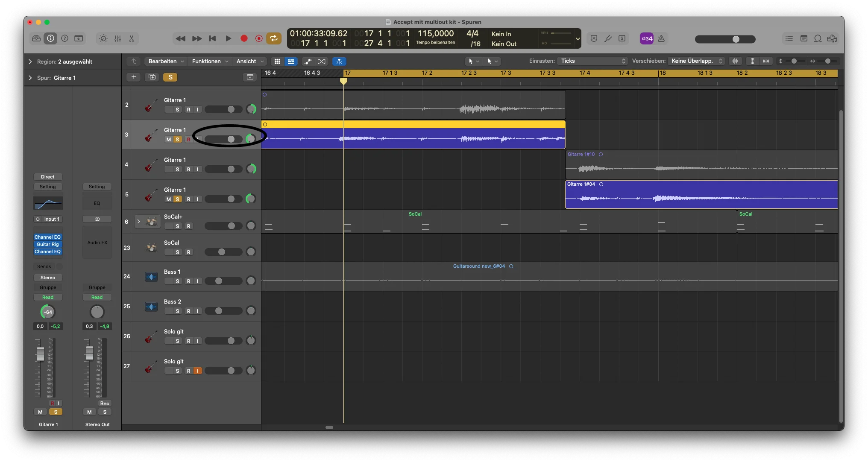Rewind with the rewind button
868x462 pixels.
(180, 38)
